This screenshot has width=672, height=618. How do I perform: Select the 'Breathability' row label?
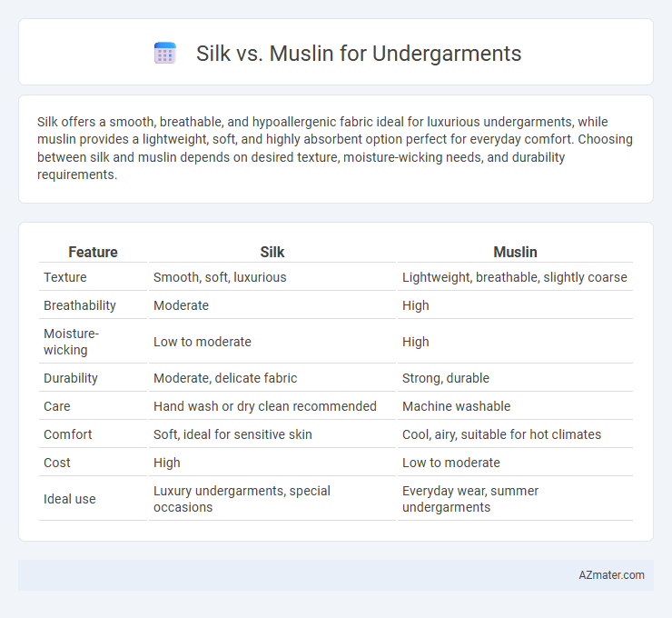80,305
